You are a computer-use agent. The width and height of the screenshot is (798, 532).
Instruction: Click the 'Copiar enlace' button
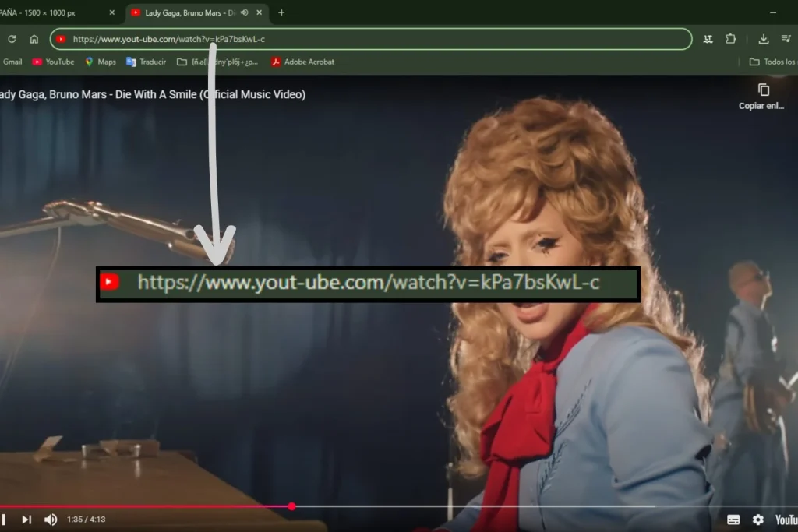tap(761, 95)
